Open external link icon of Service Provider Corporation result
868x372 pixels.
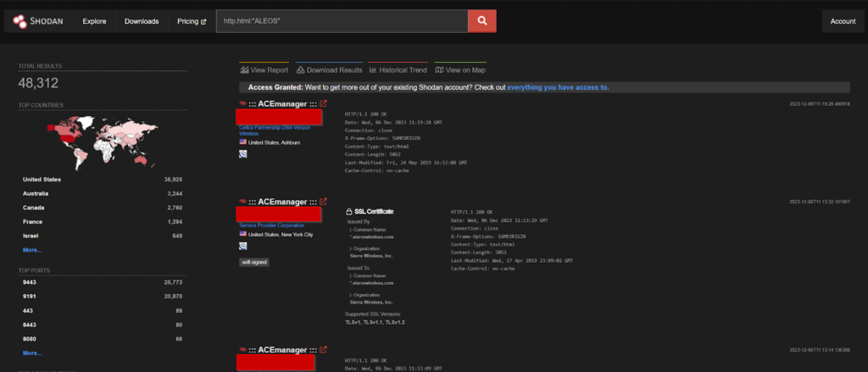[x=323, y=201]
